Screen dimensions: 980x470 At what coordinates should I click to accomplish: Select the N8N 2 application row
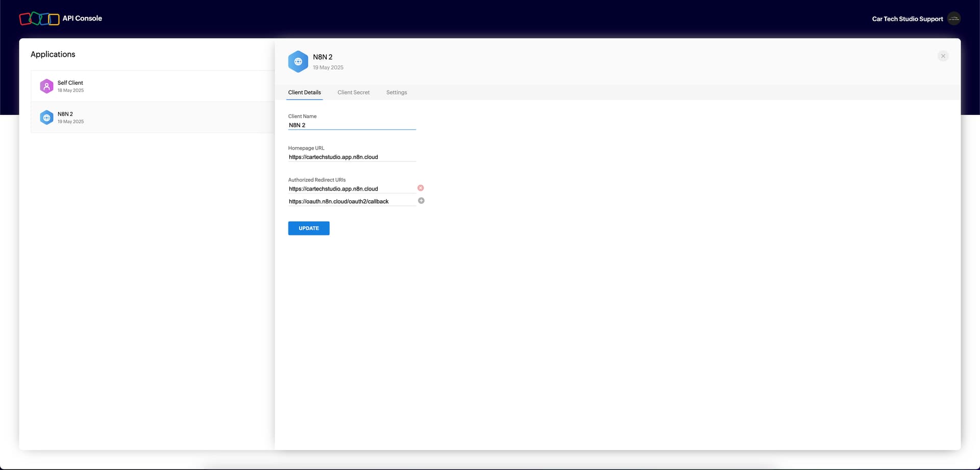(153, 118)
